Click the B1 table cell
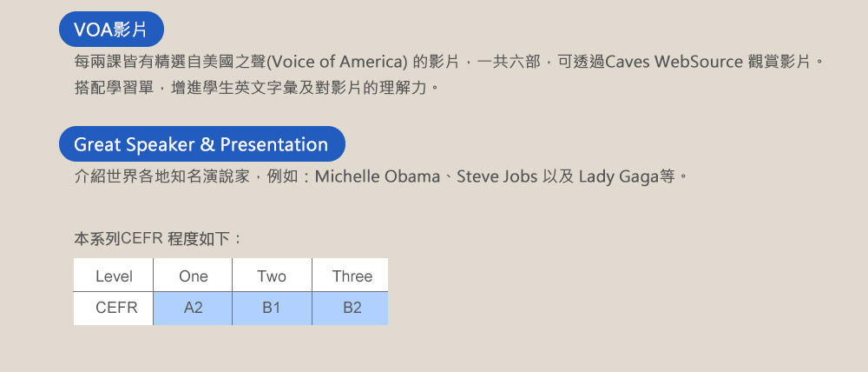 pos(272,309)
